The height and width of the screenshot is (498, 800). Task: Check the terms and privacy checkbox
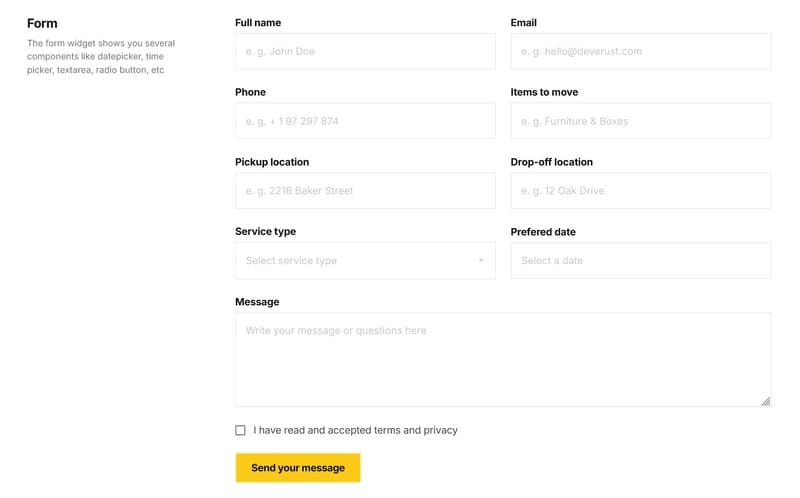pyautogui.click(x=240, y=430)
